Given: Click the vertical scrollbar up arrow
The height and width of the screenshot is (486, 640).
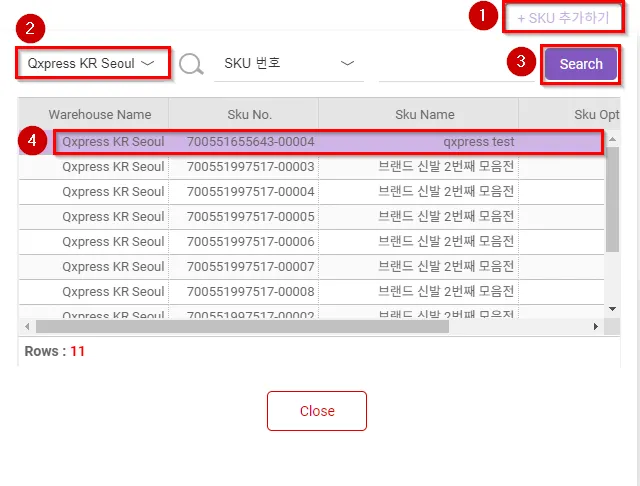Looking at the screenshot, I should (x=612, y=139).
